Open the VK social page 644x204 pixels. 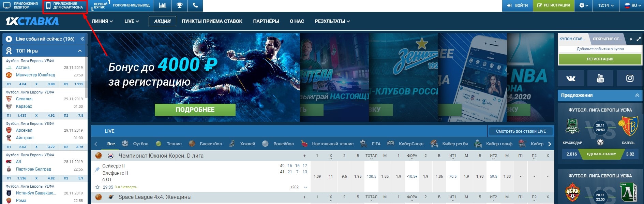[571, 78]
